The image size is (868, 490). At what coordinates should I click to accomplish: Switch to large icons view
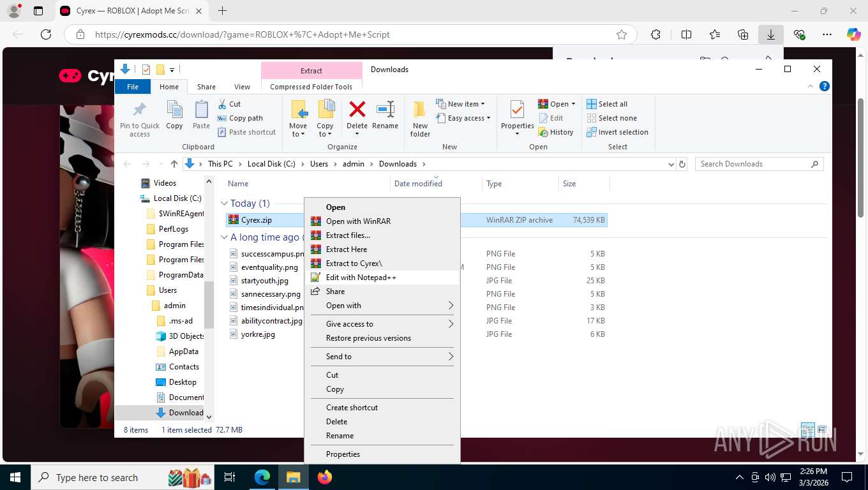pyautogui.click(x=822, y=429)
